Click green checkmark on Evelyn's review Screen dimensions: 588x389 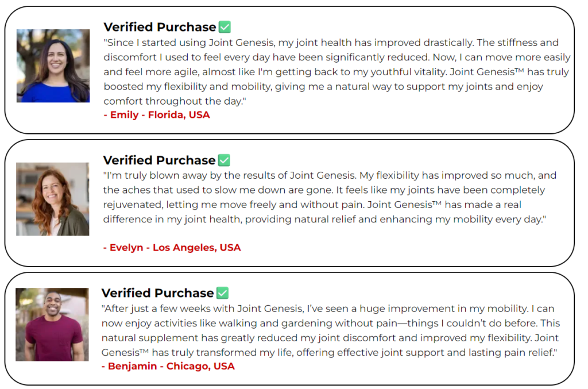(x=225, y=160)
